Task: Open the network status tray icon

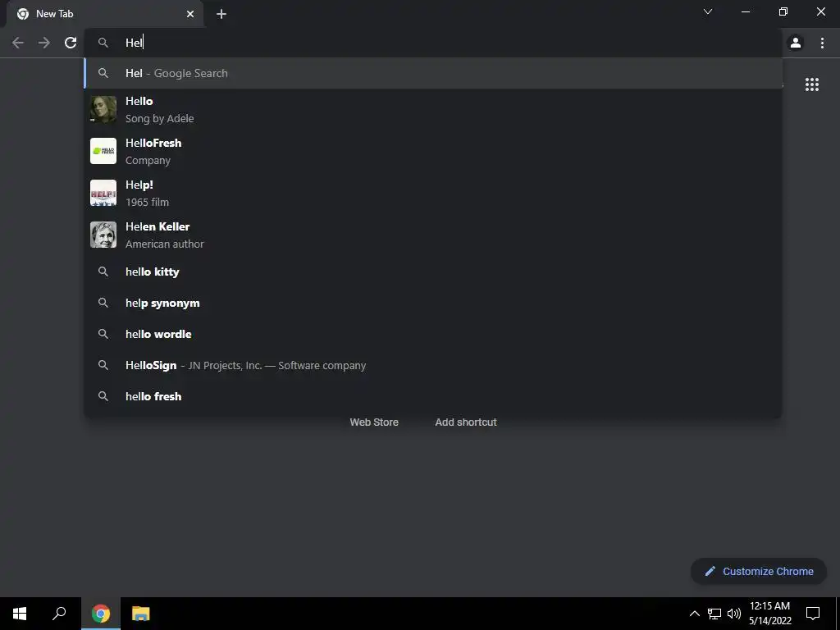Action: click(x=714, y=614)
